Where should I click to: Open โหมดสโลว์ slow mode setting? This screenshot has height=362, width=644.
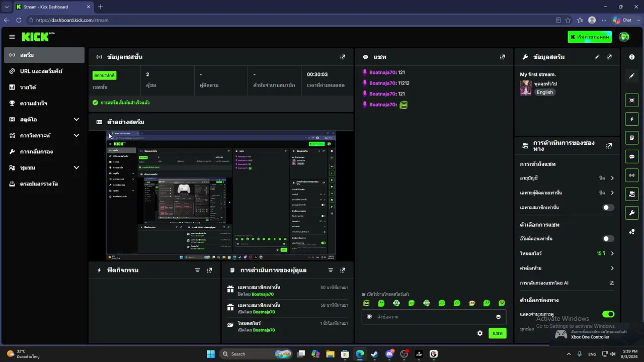[567, 253]
